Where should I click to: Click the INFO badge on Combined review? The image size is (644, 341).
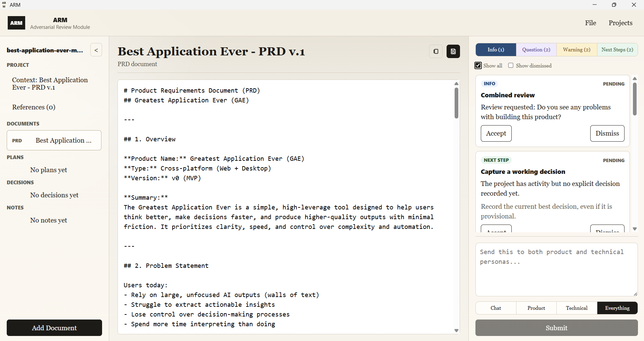(489, 84)
